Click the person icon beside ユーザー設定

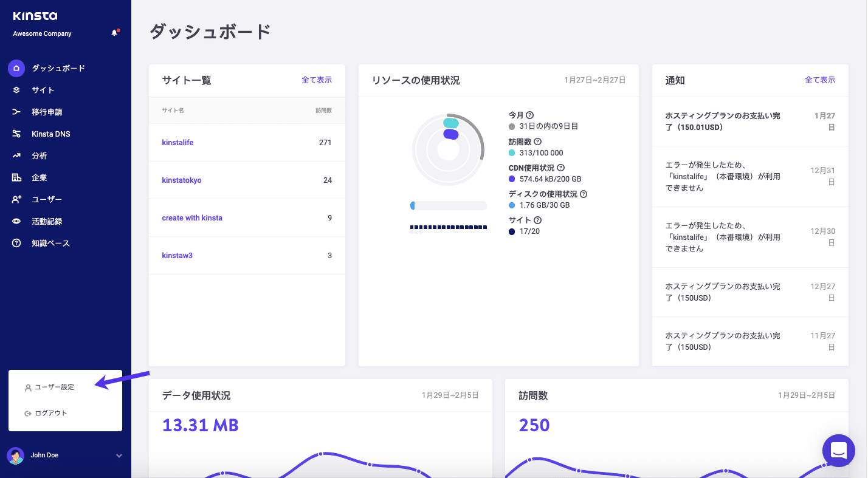(x=28, y=387)
